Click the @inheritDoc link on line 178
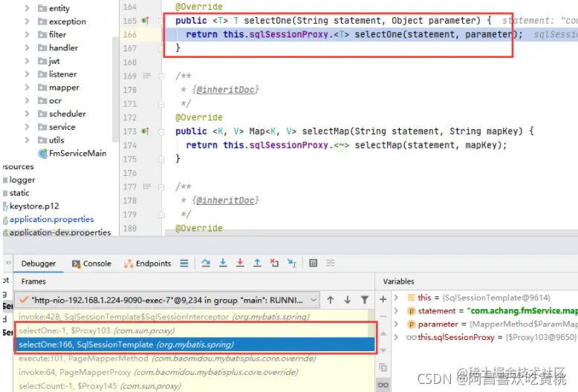Screen dimensions: 578x392 (225, 200)
